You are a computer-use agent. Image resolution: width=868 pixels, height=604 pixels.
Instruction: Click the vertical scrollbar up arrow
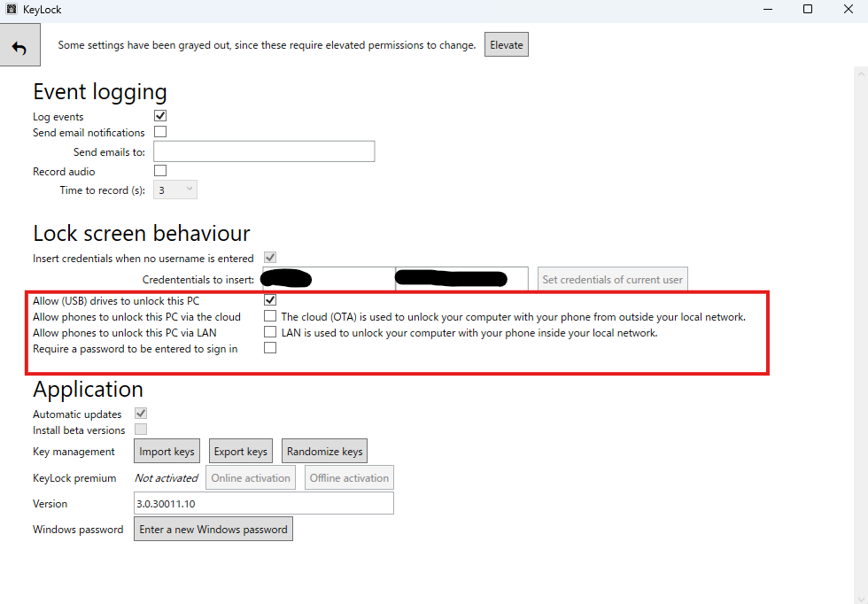click(861, 74)
